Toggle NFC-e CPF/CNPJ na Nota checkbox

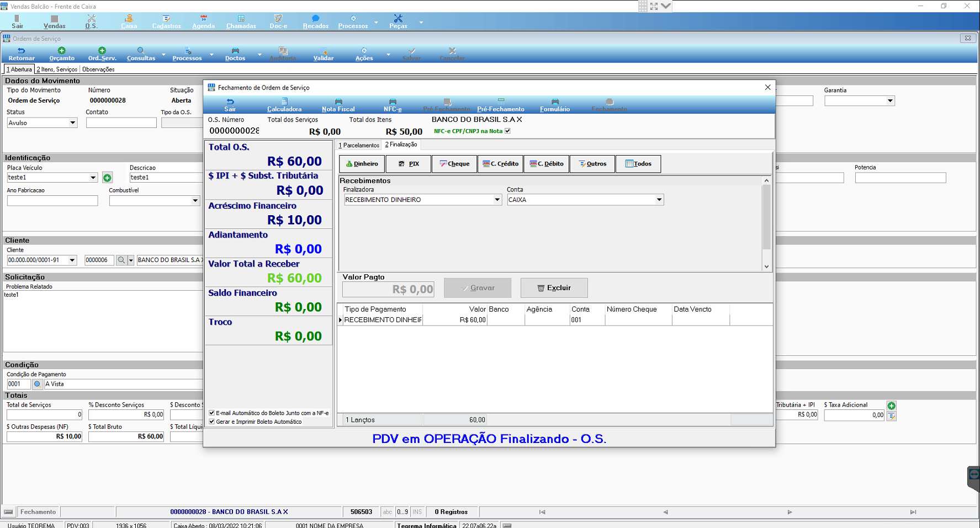(507, 131)
